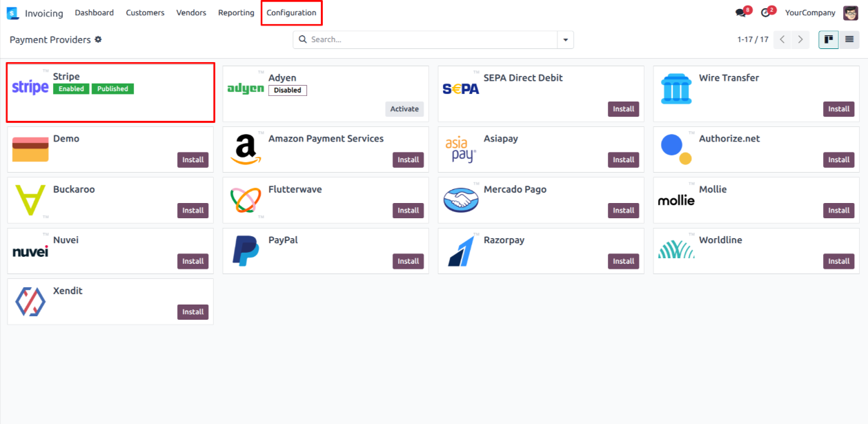Open the Configuration menu
The image size is (868, 424).
291,13
